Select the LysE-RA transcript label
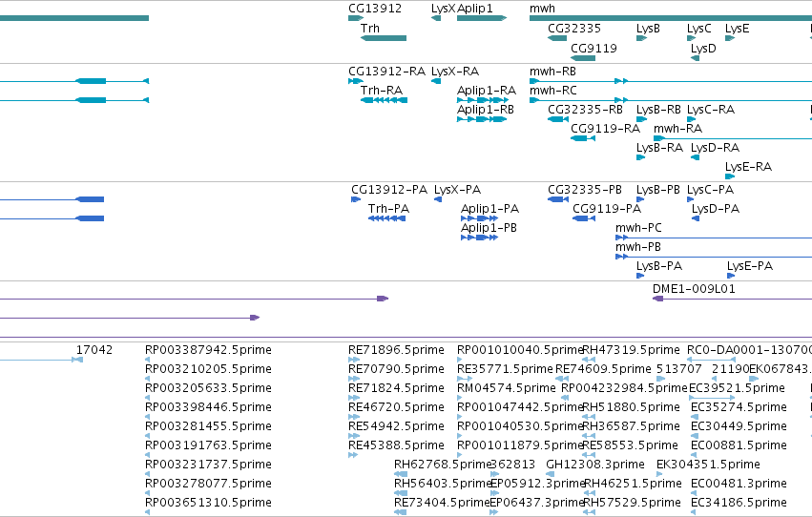This screenshot has height=517, width=812. coord(749,167)
